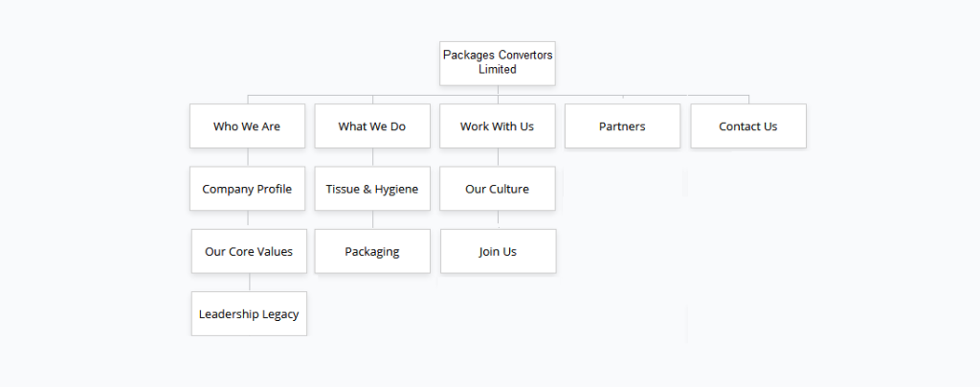980x387 pixels.
Task: Visit the Our Culture page
Action: (x=498, y=189)
